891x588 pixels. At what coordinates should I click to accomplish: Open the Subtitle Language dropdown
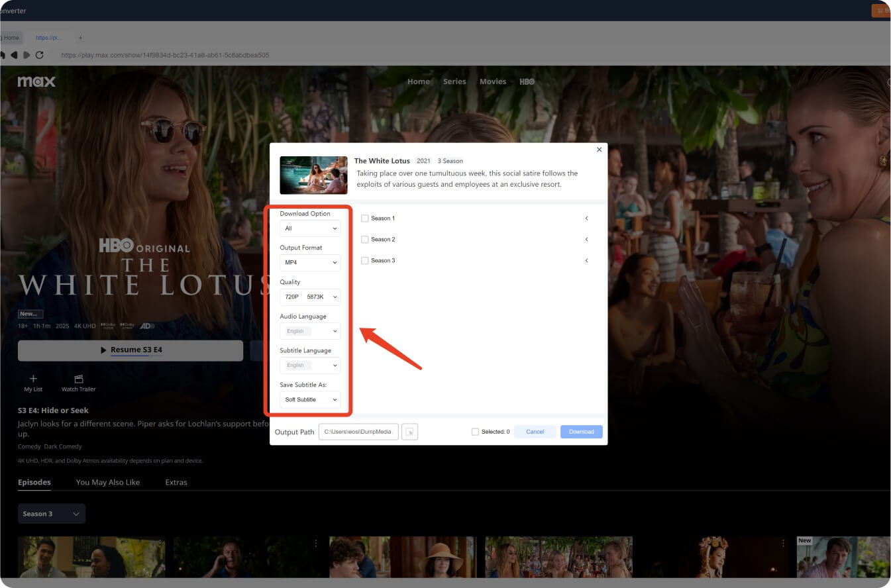point(310,366)
